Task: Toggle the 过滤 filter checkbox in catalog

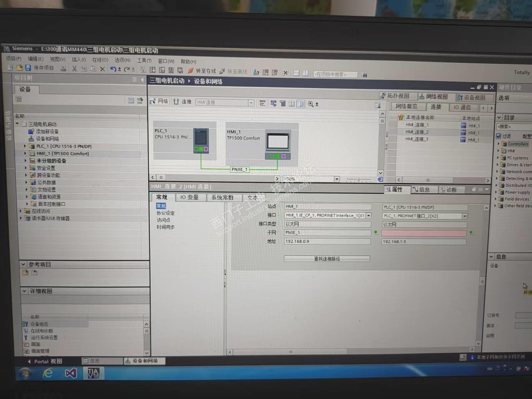Action: (x=499, y=136)
